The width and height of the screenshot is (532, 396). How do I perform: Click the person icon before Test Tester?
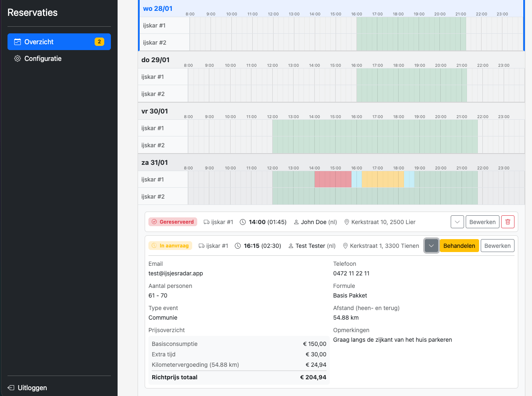[x=291, y=246]
